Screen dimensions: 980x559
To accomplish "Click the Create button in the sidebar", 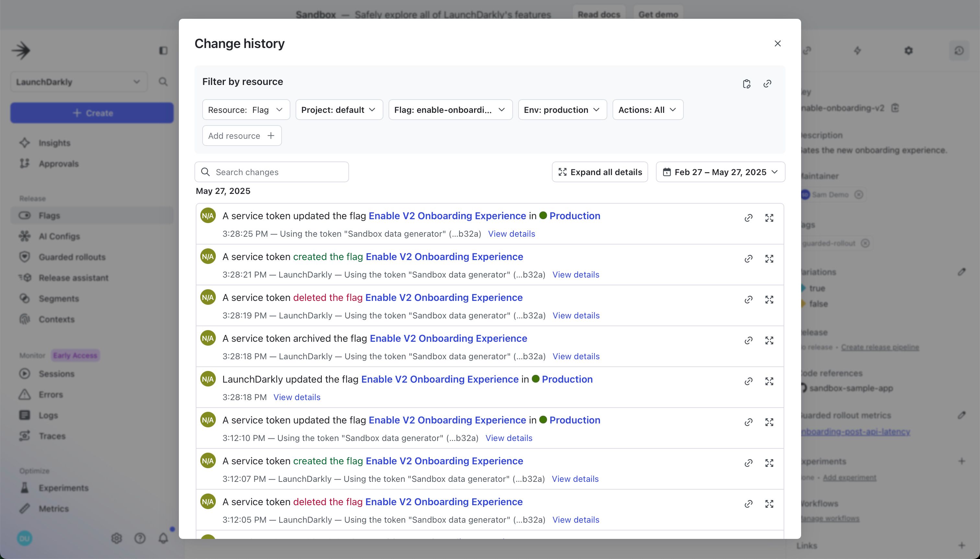I will pyautogui.click(x=92, y=113).
